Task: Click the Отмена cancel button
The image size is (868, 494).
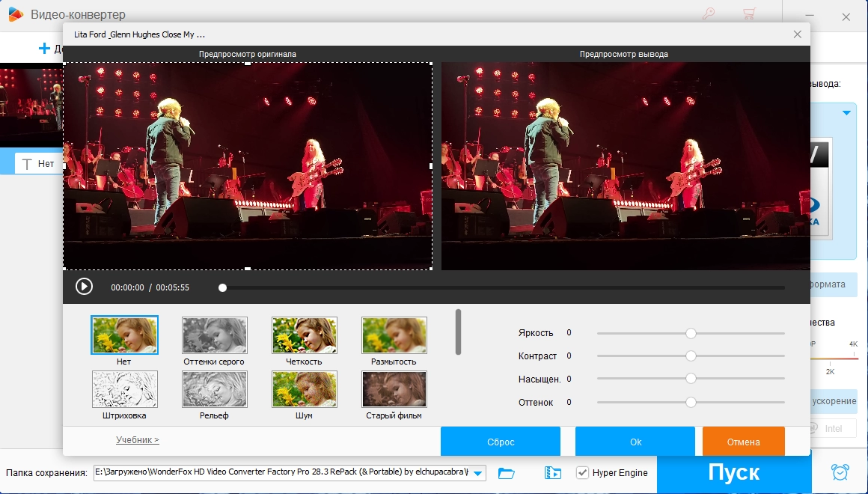Action: click(x=744, y=442)
